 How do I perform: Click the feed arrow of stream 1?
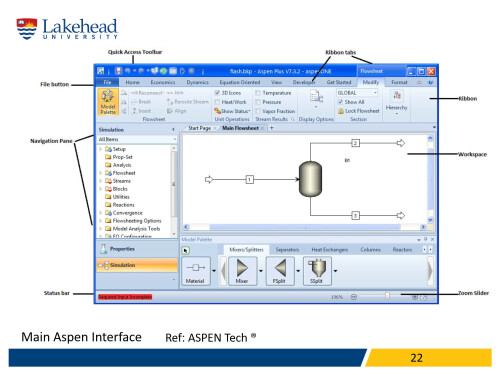pos(209,179)
